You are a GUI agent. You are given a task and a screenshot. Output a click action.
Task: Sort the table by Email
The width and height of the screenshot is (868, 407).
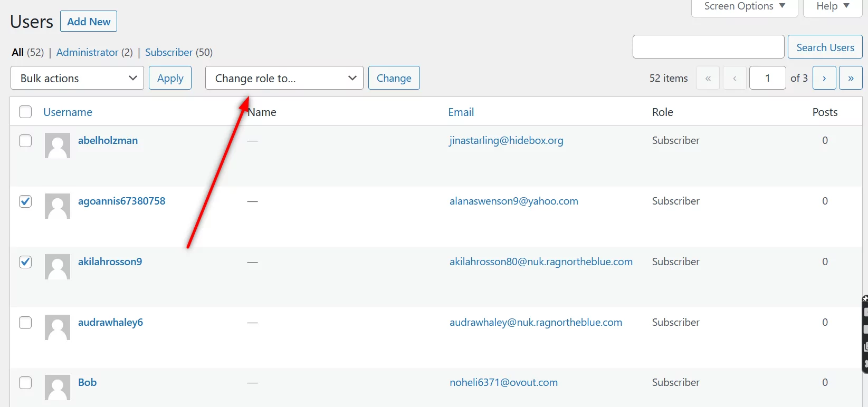coord(461,112)
